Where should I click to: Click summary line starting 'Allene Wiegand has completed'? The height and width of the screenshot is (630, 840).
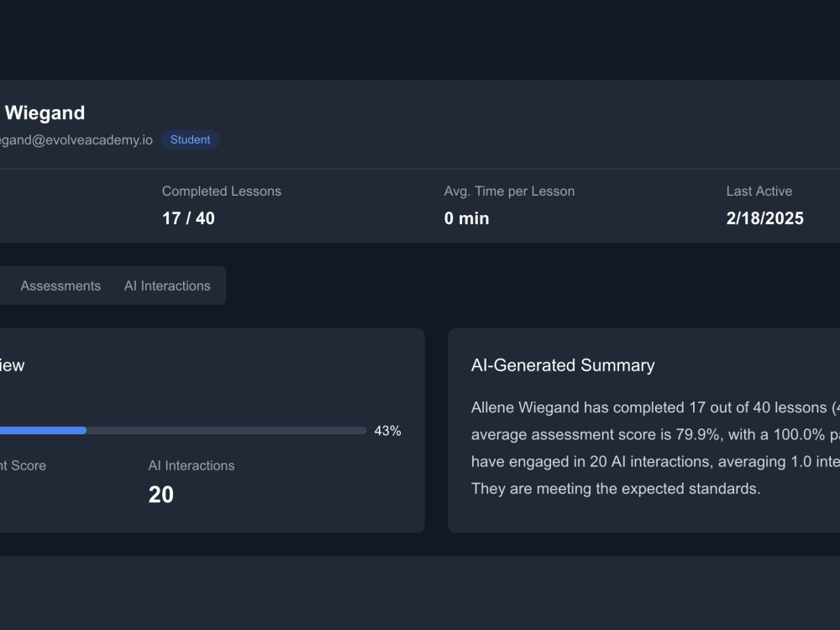pos(655,407)
